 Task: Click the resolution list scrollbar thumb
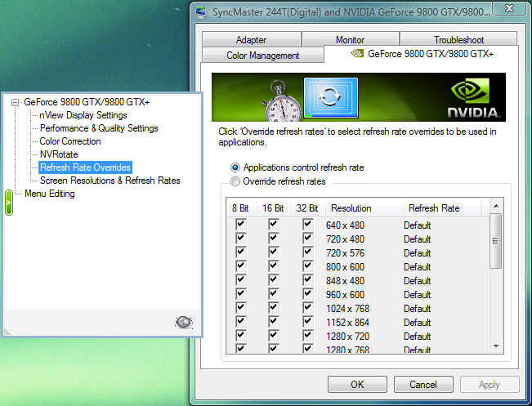[496, 241]
